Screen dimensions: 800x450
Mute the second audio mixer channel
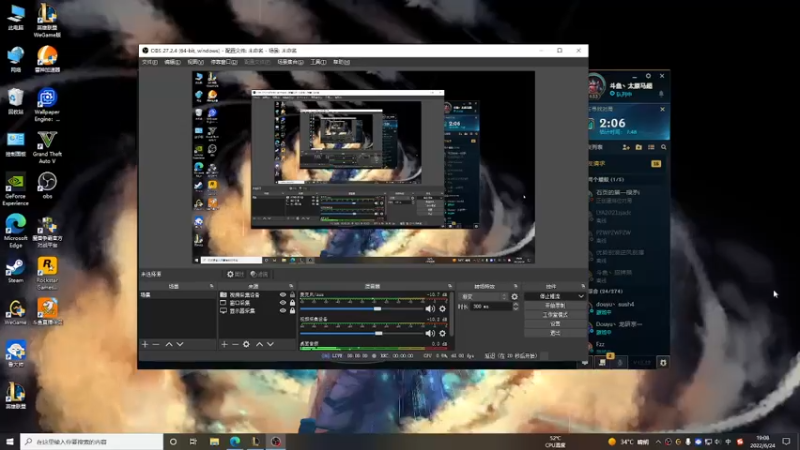(x=430, y=333)
